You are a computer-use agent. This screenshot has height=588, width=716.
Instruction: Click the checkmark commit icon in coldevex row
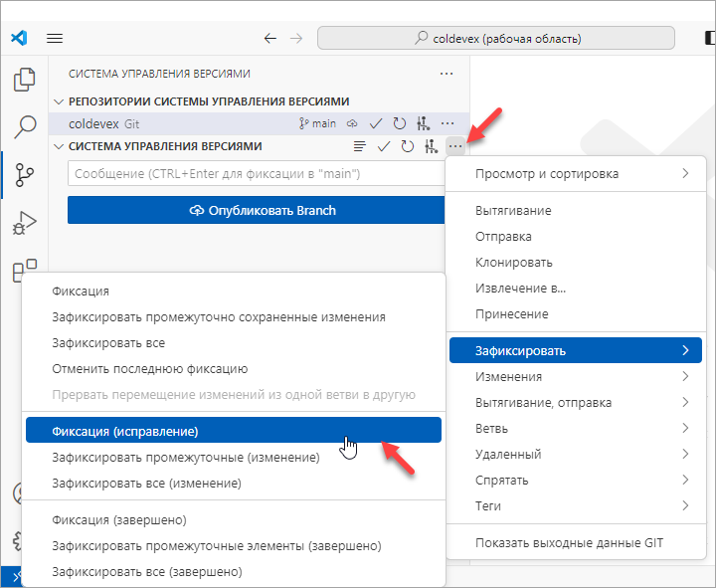376,124
